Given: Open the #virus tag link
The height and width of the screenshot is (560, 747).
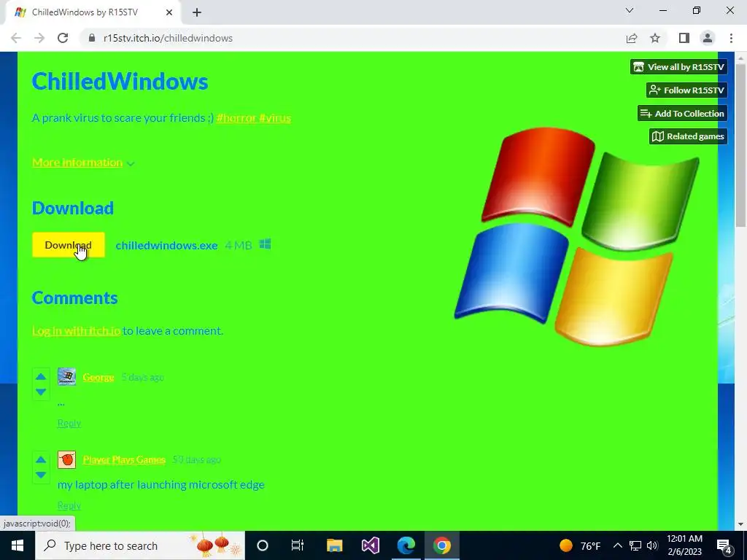Looking at the screenshot, I should click(x=275, y=117).
